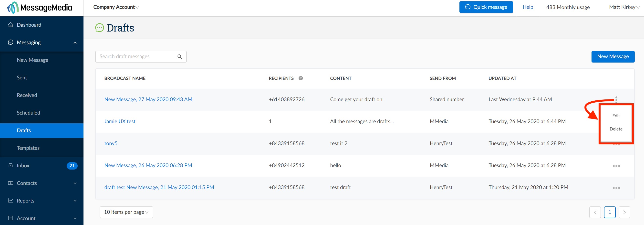Click the Account list icon
Image resolution: width=644 pixels, height=225 pixels.
pos(10,218)
